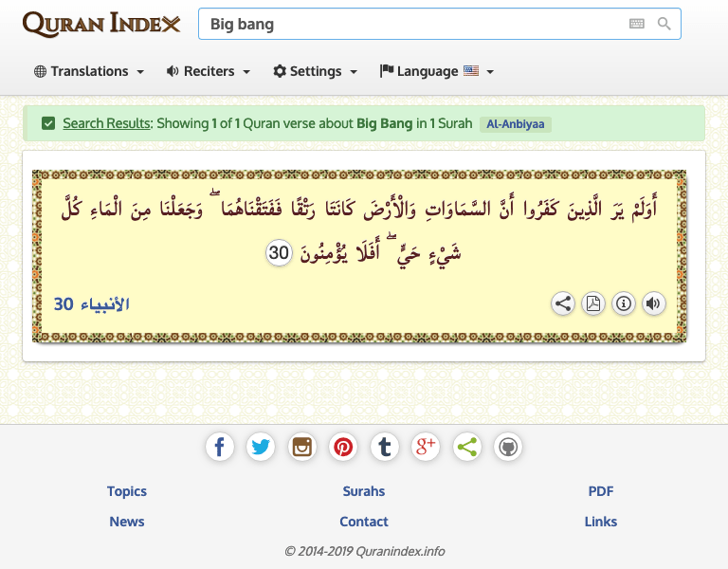
Task: Click the Pinterest icon
Action: 343,447
